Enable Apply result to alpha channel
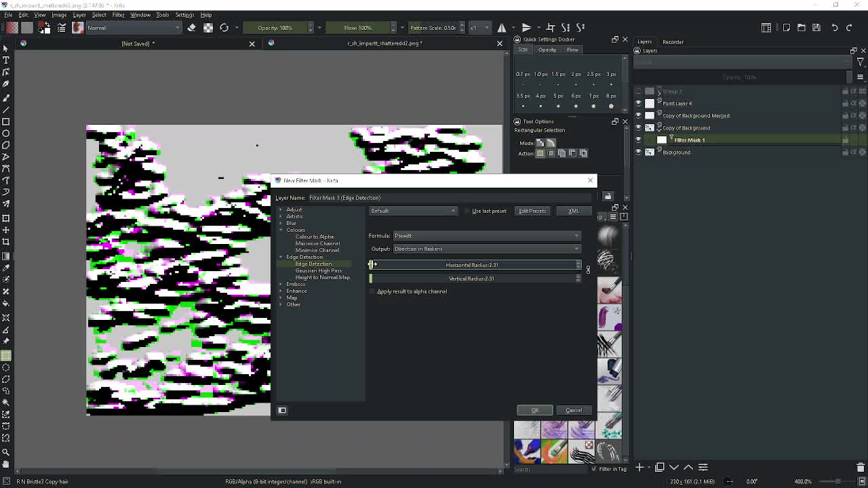 pyautogui.click(x=372, y=291)
